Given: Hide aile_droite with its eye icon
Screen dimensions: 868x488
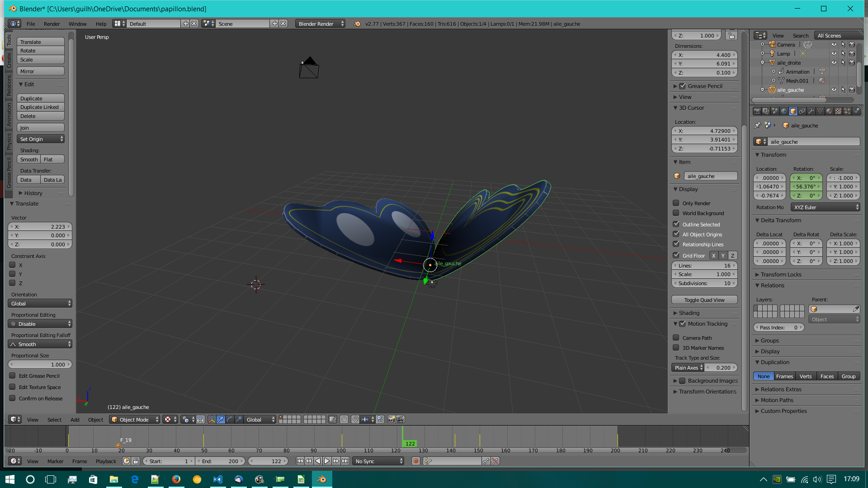Looking at the screenshot, I should coord(834,63).
